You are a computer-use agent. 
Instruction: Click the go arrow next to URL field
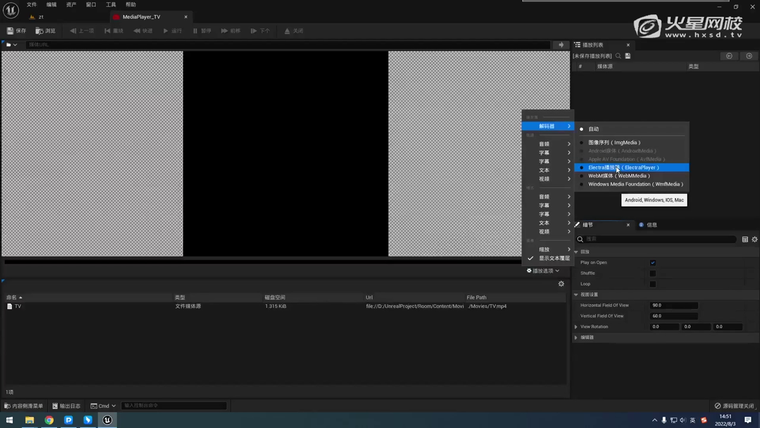[x=561, y=45]
